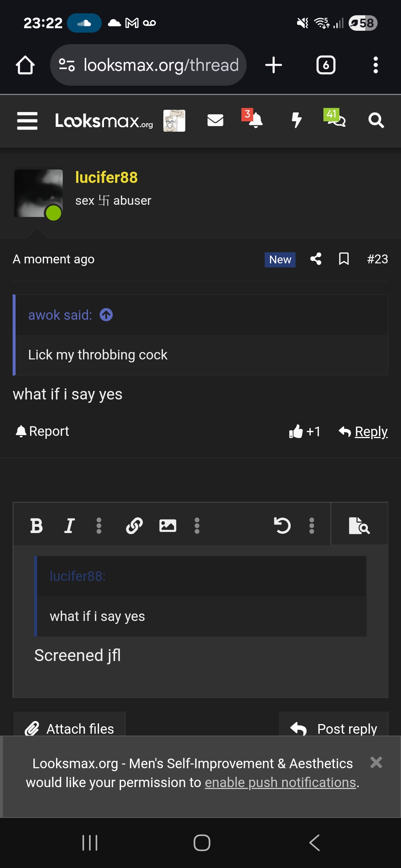Expand more insert options after image icon
Image resolution: width=401 pixels, height=868 pixels.
coord(197,526)
